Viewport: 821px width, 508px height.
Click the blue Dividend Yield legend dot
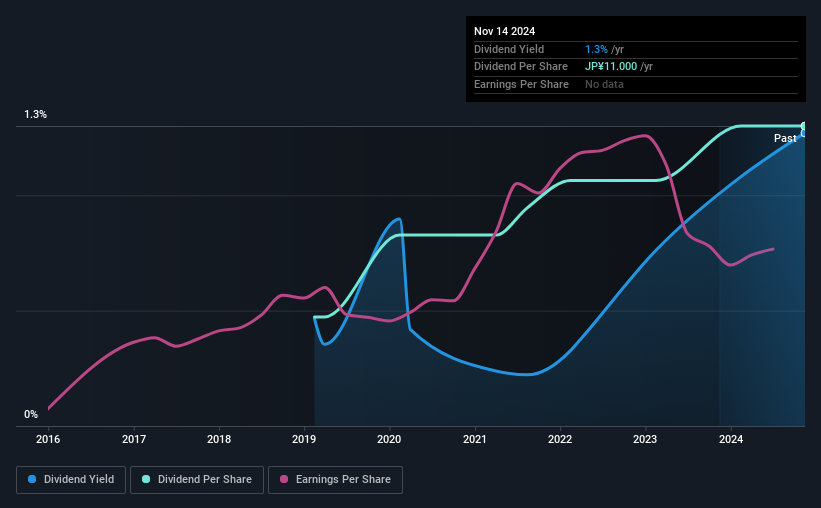point(32,480)
